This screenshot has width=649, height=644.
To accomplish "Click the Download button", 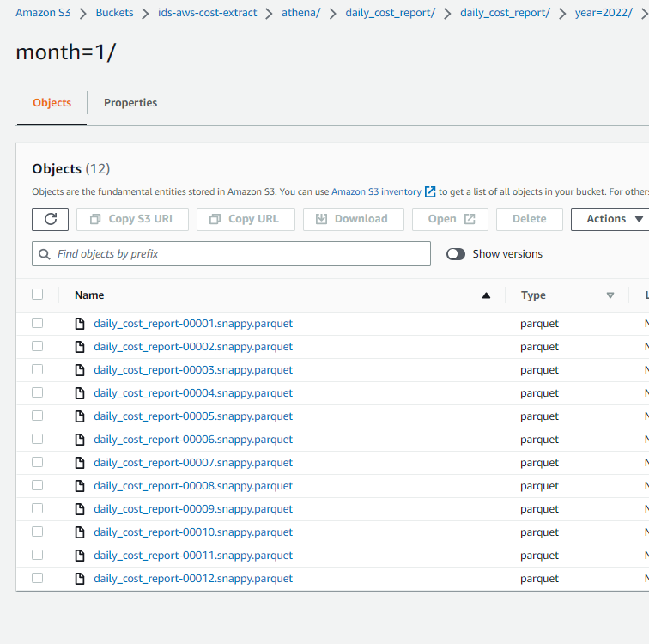I will click(x=354, y=219).
